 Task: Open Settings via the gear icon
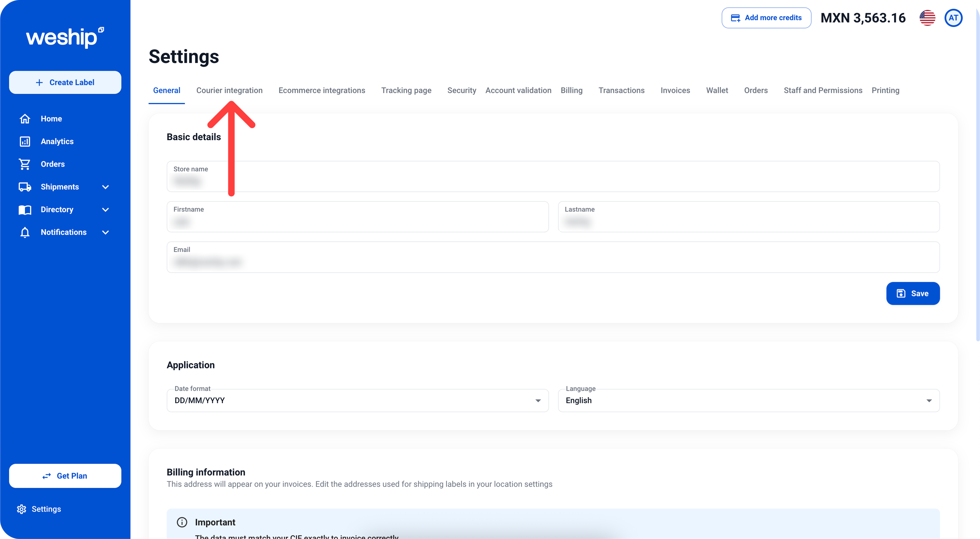pos(22,509)
